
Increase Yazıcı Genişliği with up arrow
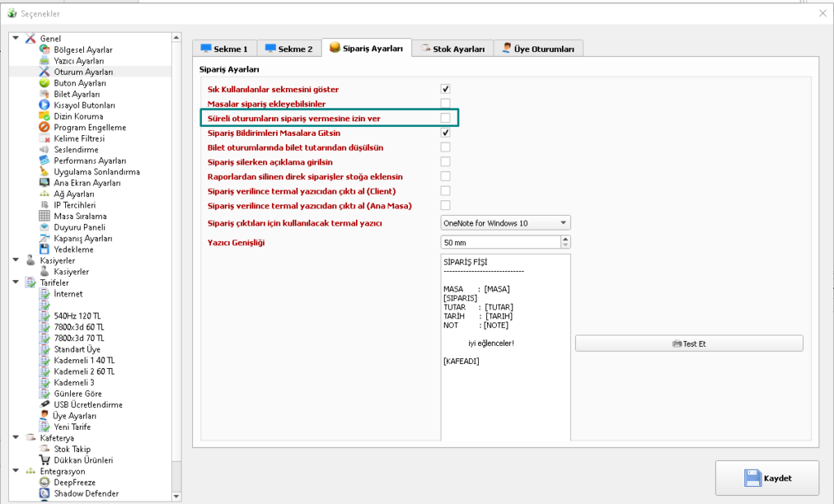[565, 239]
